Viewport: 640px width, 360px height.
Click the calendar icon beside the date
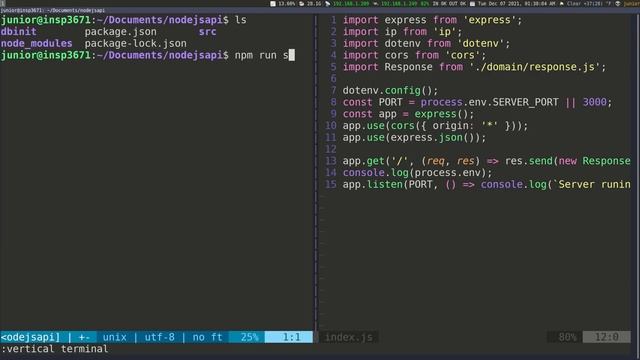click(x=472, y=4)
